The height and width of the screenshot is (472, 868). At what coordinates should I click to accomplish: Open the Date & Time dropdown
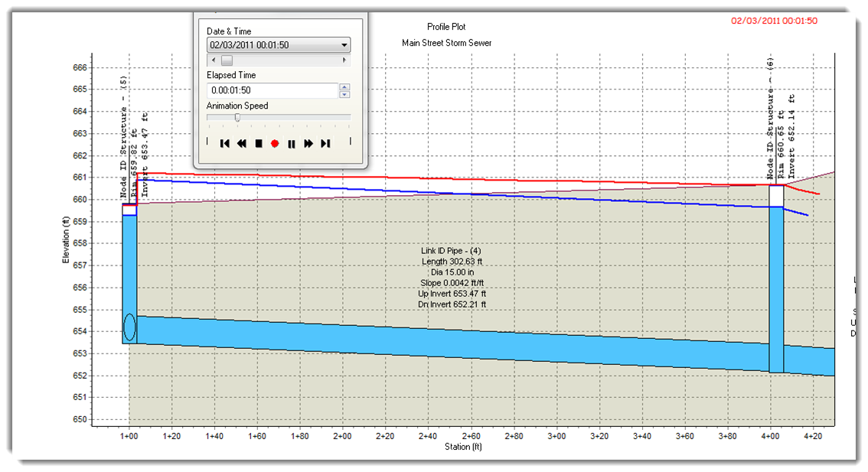pos(344,45)
